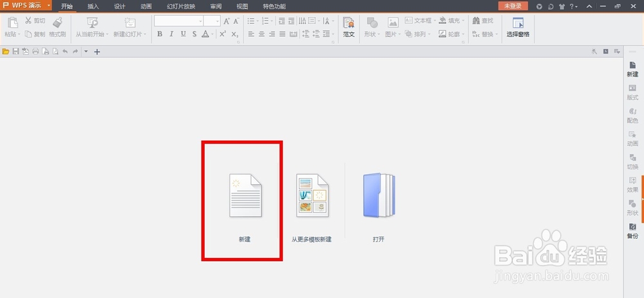Click the 排列 arrange button
Image resolution: width=644 pixels, height=298 pixels.
418,34
